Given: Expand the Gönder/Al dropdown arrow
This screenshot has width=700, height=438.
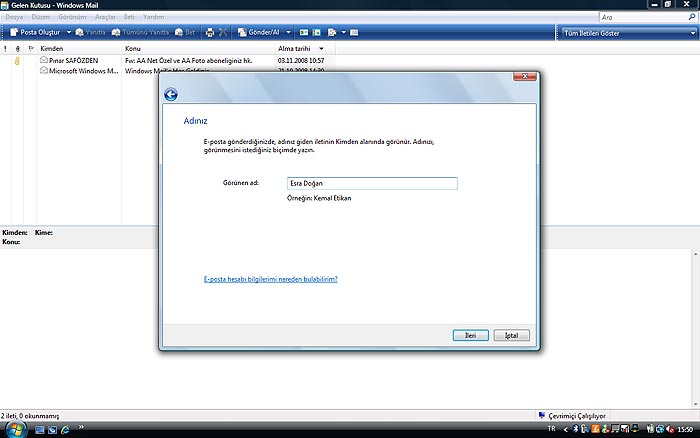Looking at the screenshot, I should click(x=288, y=32).
